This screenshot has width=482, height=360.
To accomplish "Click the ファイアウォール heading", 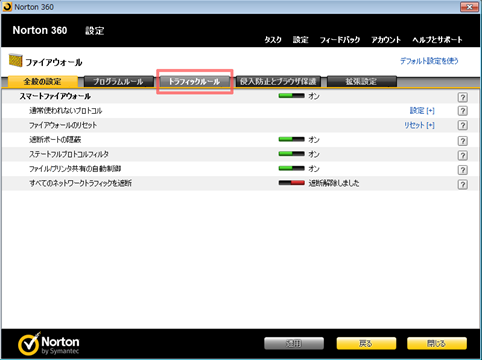I will pyautogui.click(x=54, y=62).
